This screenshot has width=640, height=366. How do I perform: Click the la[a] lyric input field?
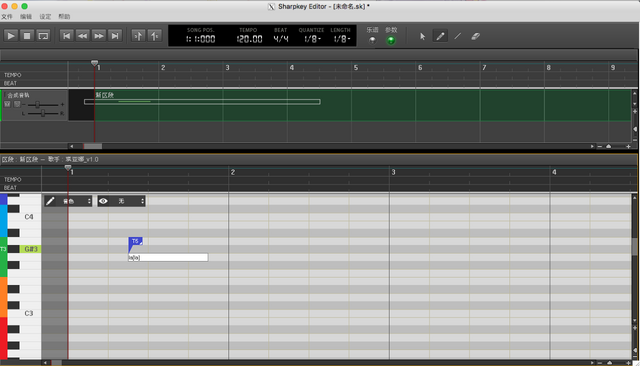[x=168, y=257]
